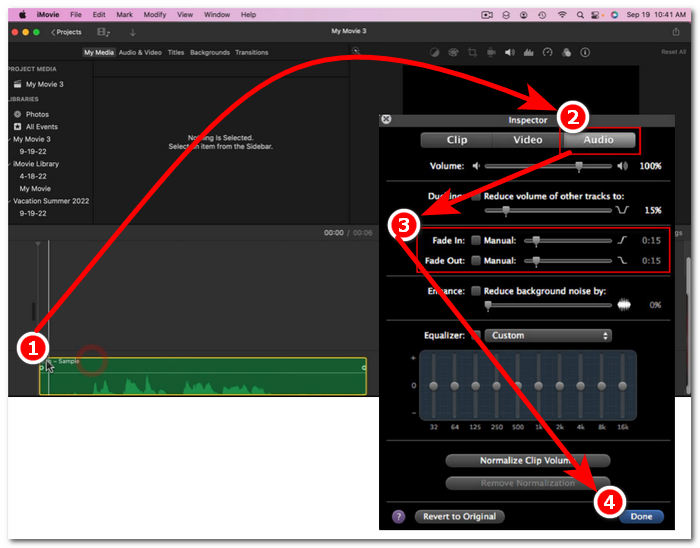700x548 pixels.
Task: Show clip information icon
Action: point(585,53)
